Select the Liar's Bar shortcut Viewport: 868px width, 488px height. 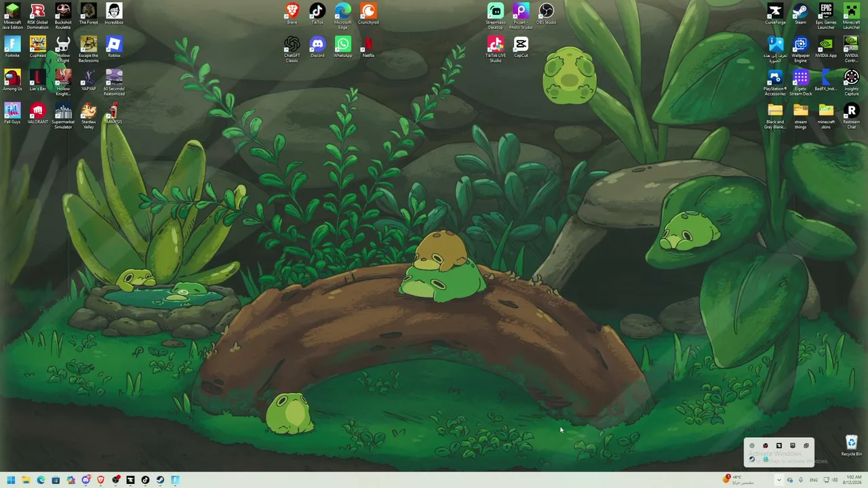click(38, 80)
